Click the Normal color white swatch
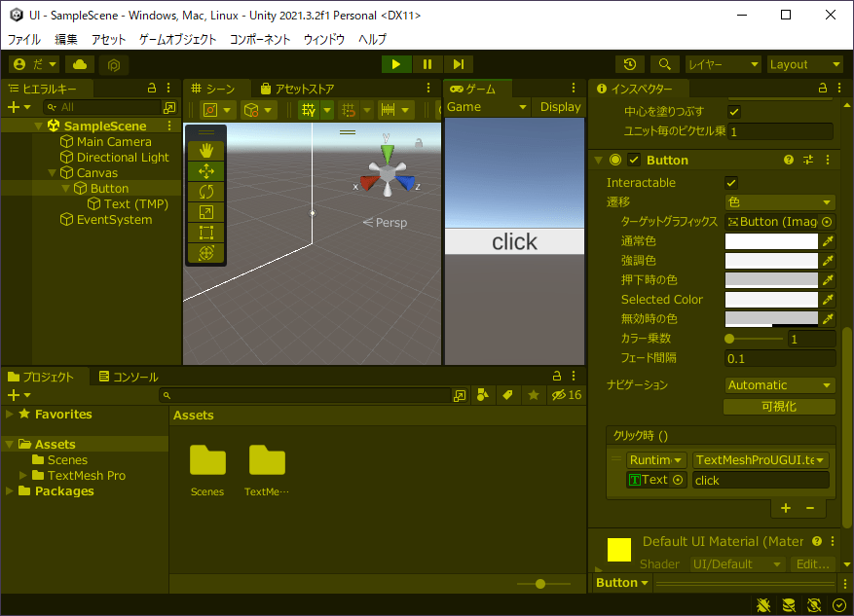 (771, 241)
